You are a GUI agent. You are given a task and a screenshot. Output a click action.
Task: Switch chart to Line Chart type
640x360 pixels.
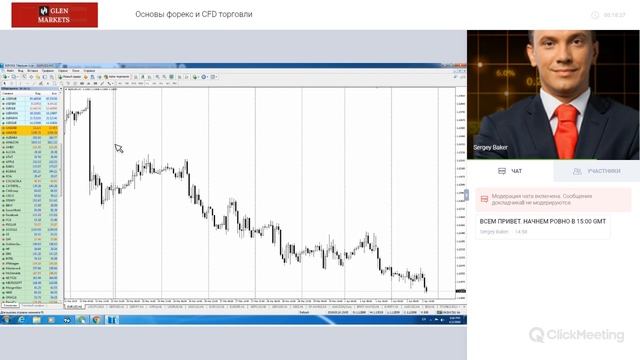(149, 77)
